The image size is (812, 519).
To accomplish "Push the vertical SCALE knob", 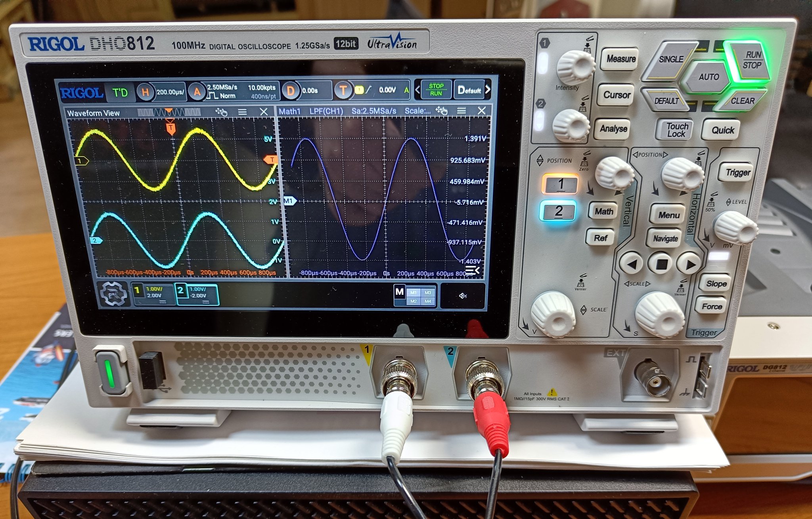I will 553,315.
